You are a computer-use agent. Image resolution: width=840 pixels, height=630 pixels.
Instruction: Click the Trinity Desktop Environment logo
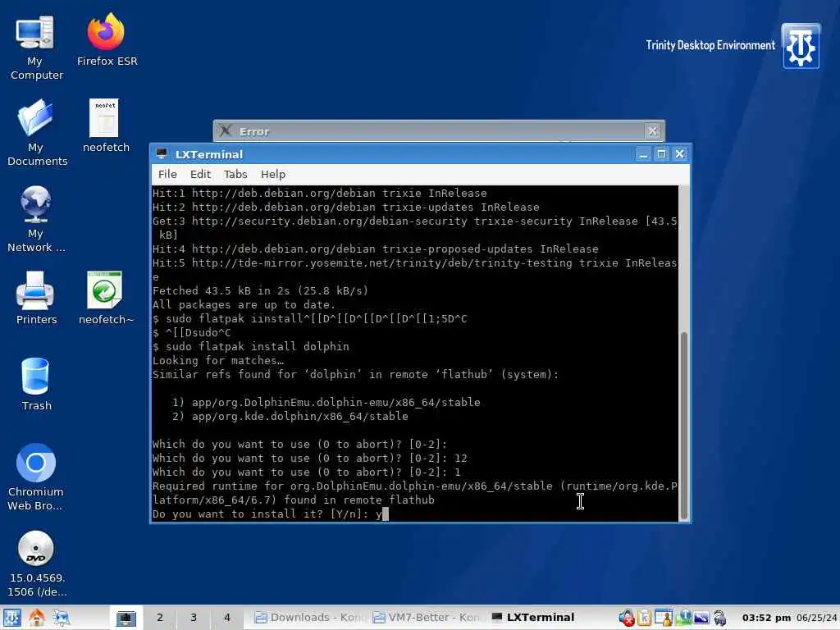pyautogui.click(x=801, y=46)
